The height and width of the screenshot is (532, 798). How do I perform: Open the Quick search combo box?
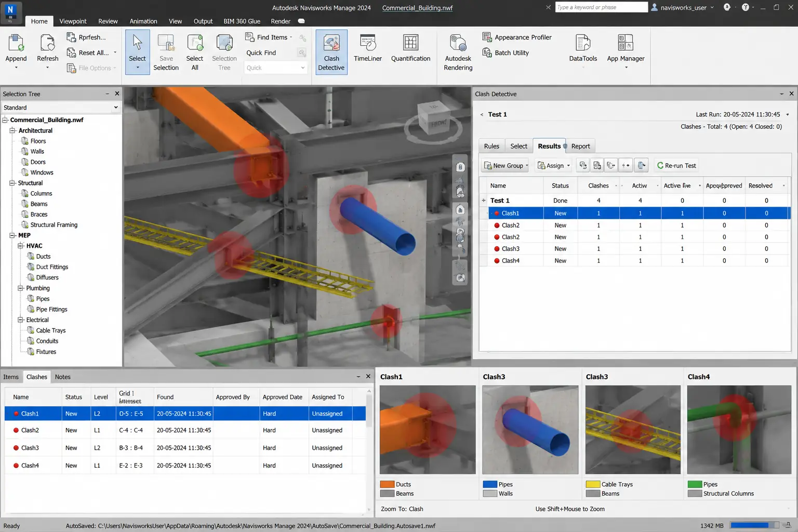(x=275, y=68)
